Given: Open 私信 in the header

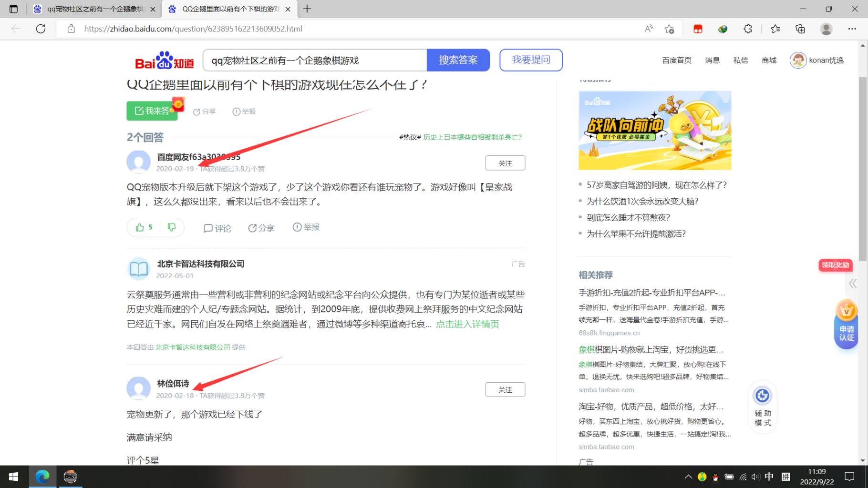Looking at the screenshot, I should coord(740,60).
